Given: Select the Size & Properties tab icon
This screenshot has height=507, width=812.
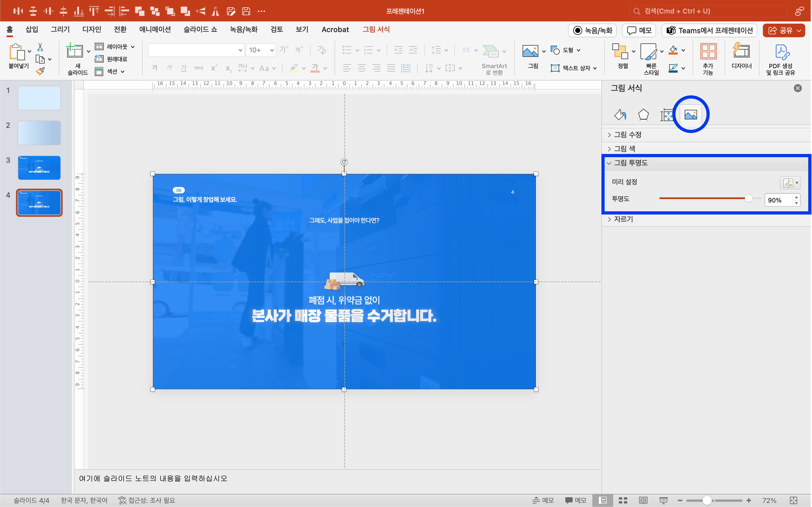Looking at the screenshot, I should (x=667, y=115).
